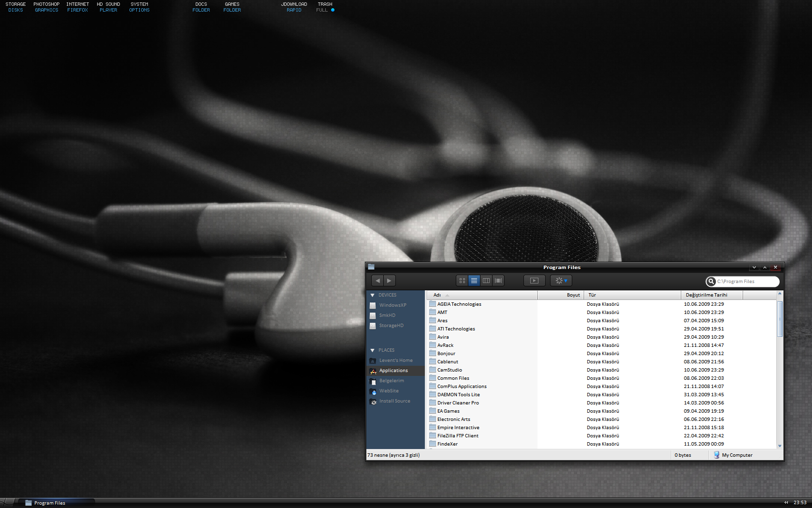This screenshot has width=812, height=508.
Task: Select the Cablenut folder icon
Action: click(x=433, y=361)
